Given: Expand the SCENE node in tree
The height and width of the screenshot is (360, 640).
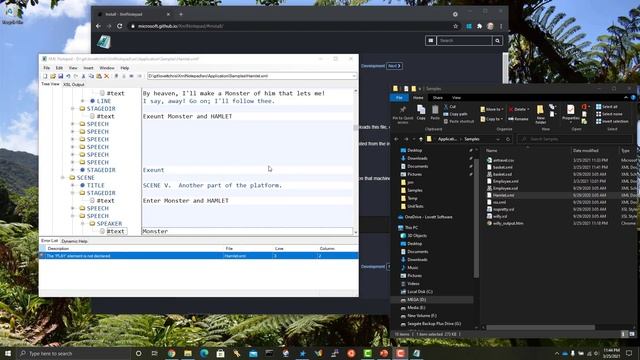Looking at the screenshot, I should 63,178.
